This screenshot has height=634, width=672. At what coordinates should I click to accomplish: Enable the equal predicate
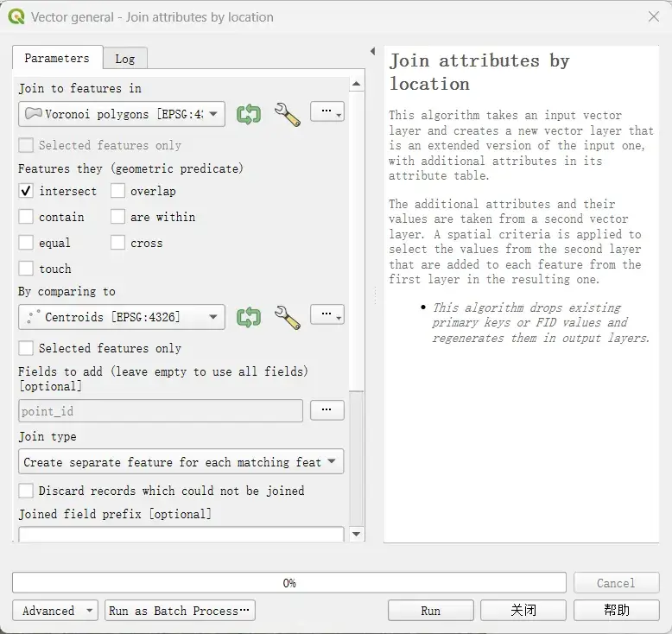coord(26,243)
